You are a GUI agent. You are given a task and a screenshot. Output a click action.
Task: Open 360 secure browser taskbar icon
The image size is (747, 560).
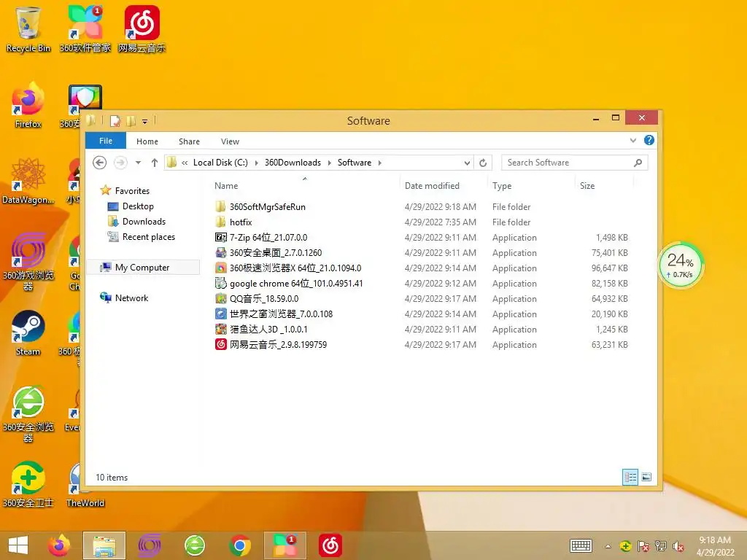click(x=194, y=545)
